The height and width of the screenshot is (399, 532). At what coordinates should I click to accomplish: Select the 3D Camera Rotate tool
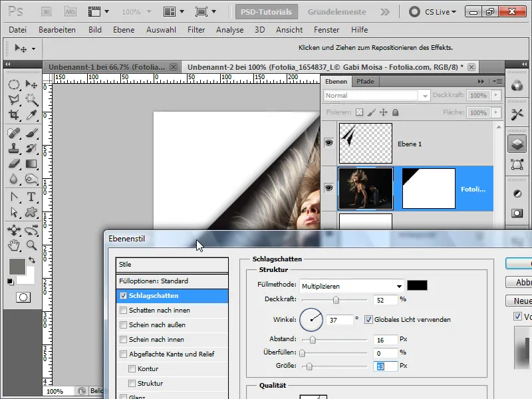tap(31, 230)
